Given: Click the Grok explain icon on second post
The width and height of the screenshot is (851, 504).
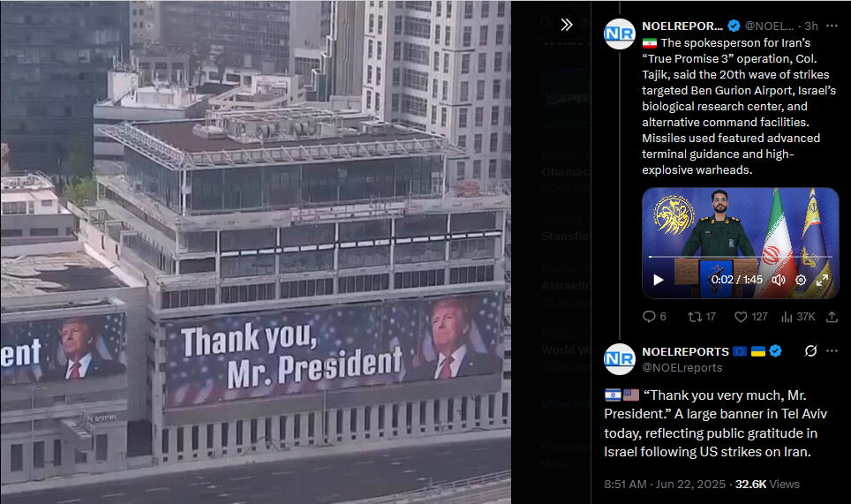Looking at the screenshot, I should 811,351.
